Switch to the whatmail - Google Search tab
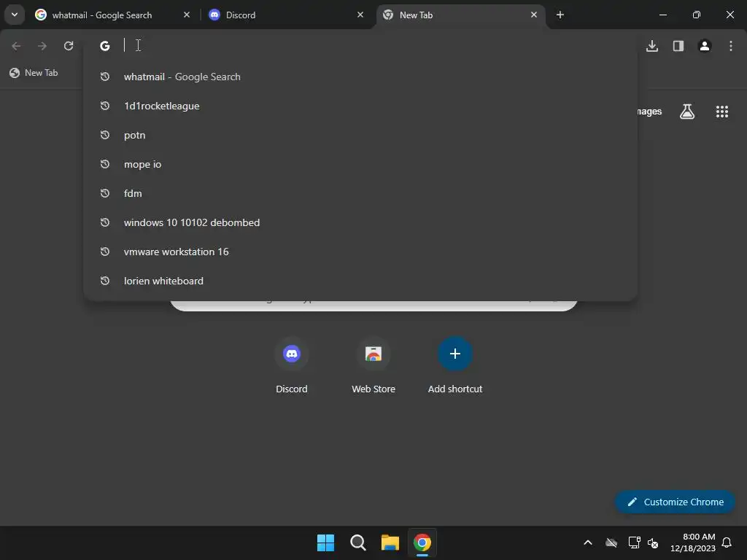 [x=112, y=15]
